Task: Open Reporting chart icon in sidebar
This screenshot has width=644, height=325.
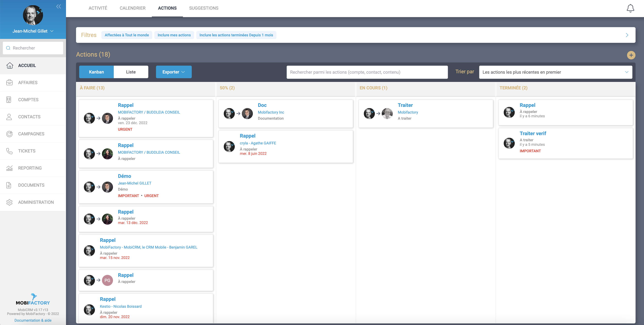Action: tap(9, 168)
